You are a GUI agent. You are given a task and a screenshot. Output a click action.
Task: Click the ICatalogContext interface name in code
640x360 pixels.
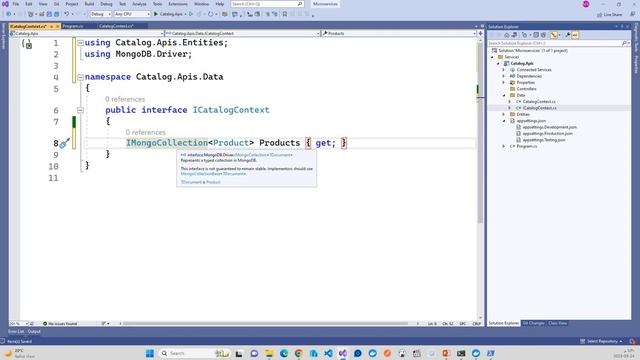coord(231,110)
